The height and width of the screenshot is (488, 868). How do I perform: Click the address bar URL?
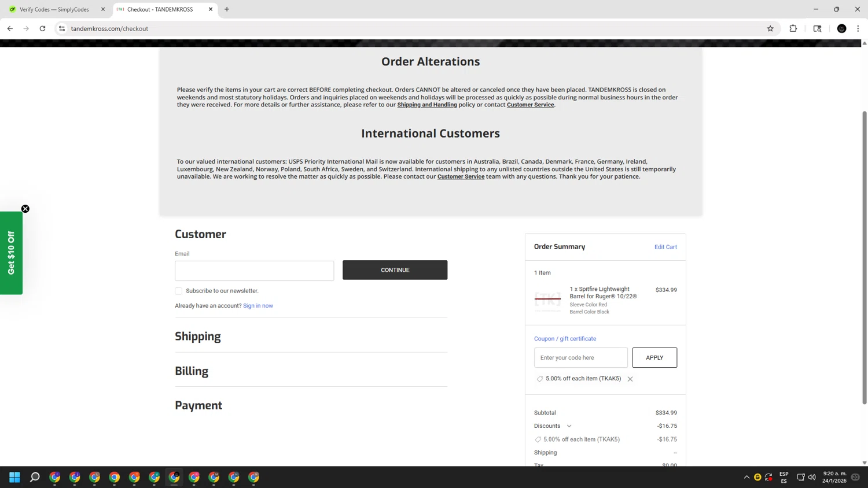(109, 28)
